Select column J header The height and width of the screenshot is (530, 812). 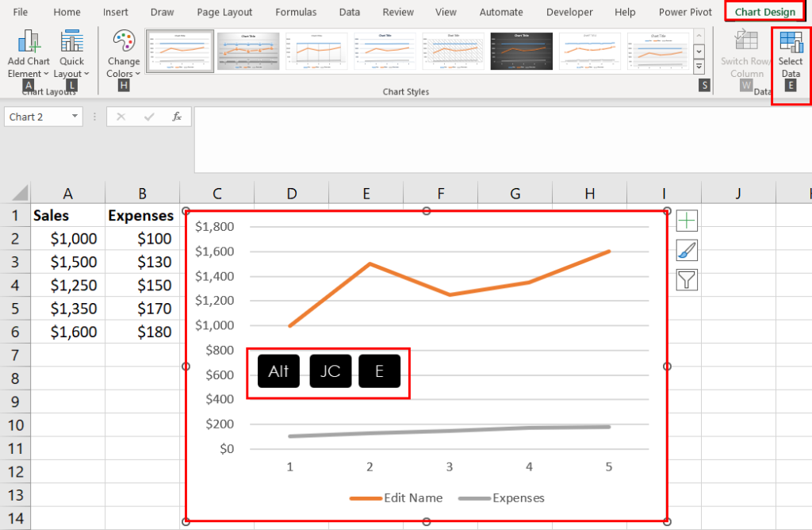pyautogui.click(x=738, y=194)
